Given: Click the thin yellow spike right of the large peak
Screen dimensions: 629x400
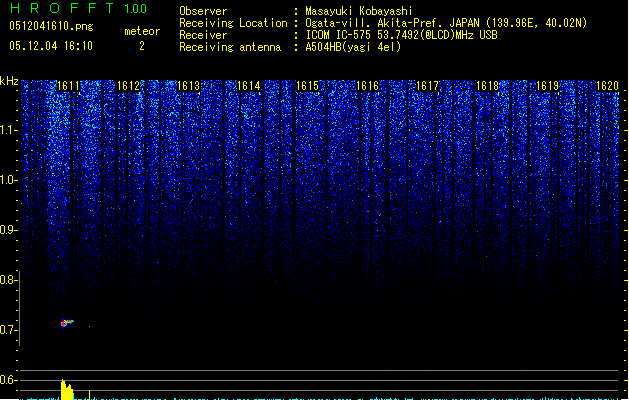Looking at the screenshot, I should (89, 395).
